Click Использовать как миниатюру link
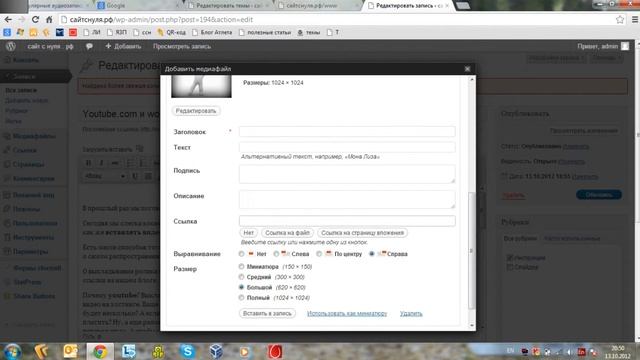The image size is (640, 360). 347,313
